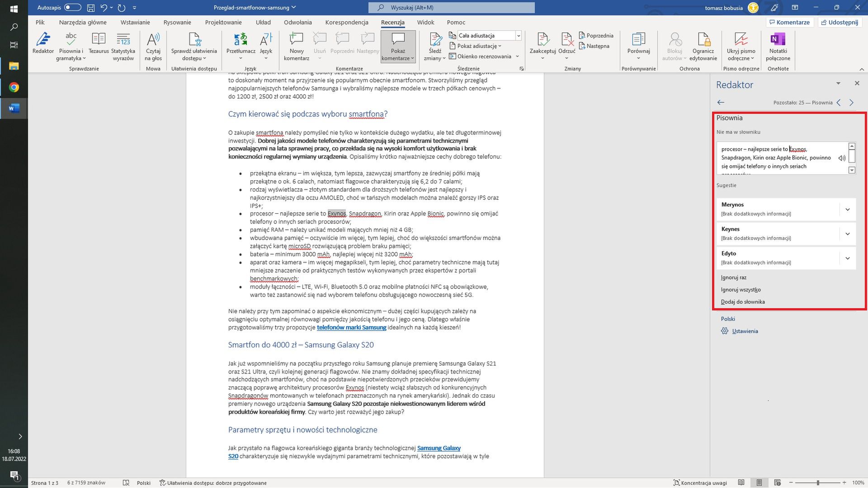Insert Nowy komentarz
Viewport: 868px width, 488px height.
pyautogui.click(x=296, y=45)
